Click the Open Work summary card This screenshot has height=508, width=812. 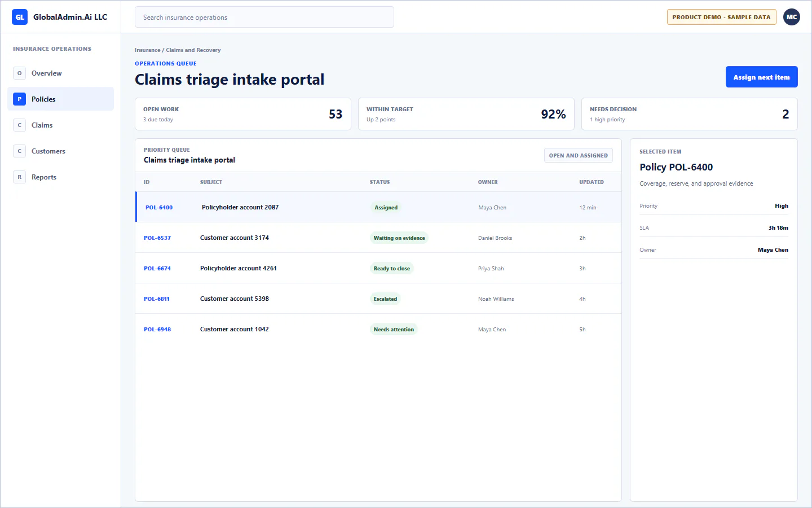coord(243,114)
